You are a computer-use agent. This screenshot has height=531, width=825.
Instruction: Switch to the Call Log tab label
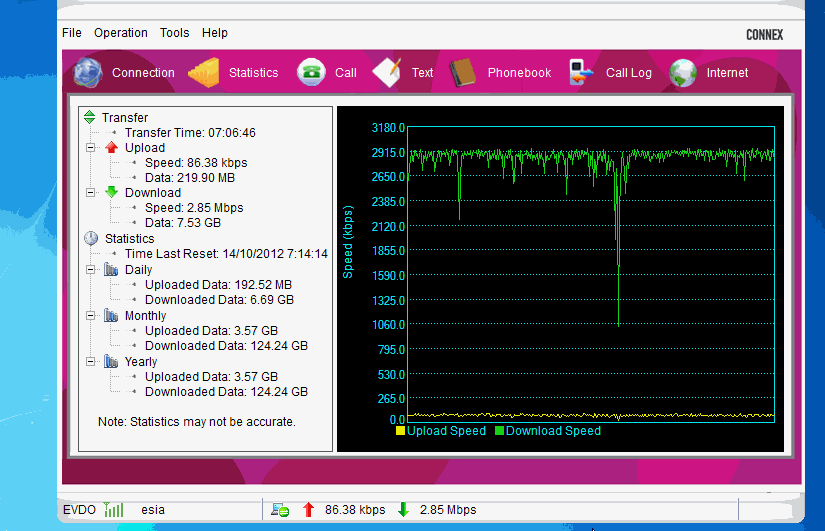point(629,73)
